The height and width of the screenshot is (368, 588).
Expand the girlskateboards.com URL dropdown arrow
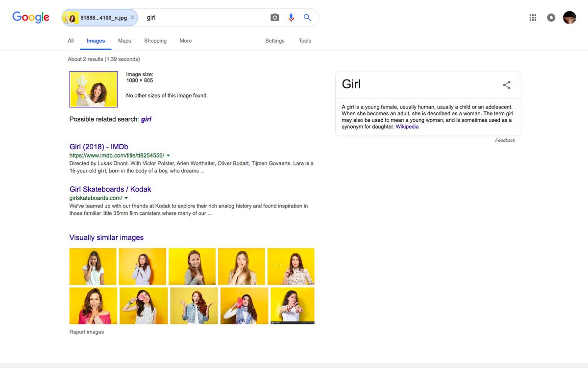click(x=126, y=198)
